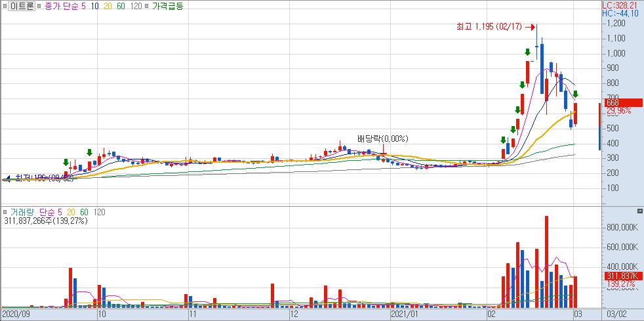Click the small square left of 이트론
The height and width of the screenshot is (321, 644).
[x=5, y=6]
